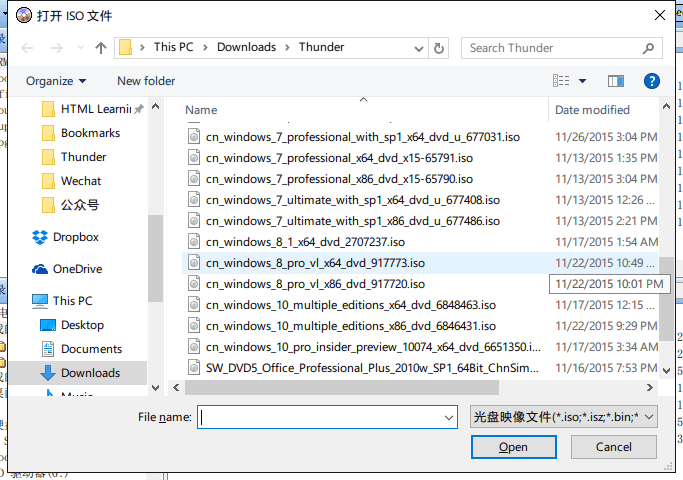Viewport: 683px width, 480px height.
Task: Open Dropbox in navigation pane
Action: [65, 237]
